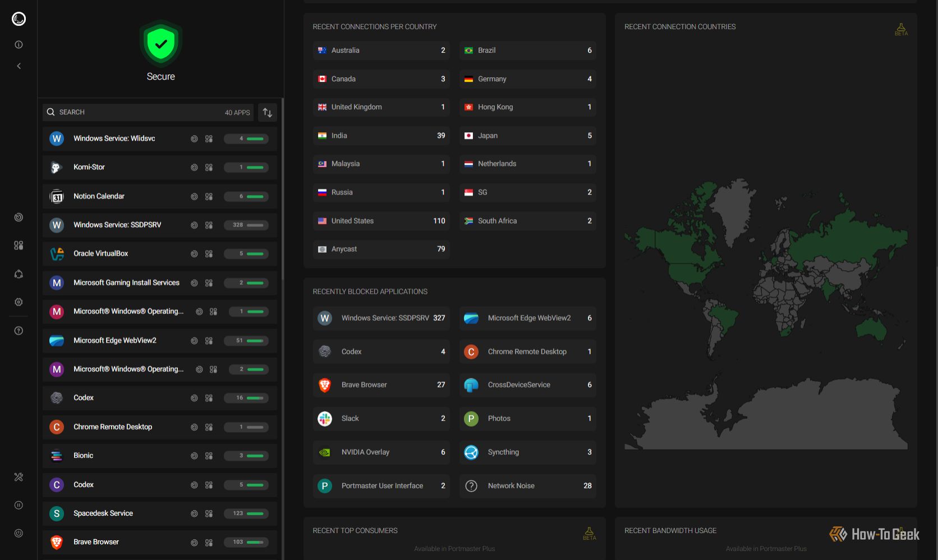Open NVIDIA Overlay blocked application entry
The image size is (938, 560).
(381, 452)
